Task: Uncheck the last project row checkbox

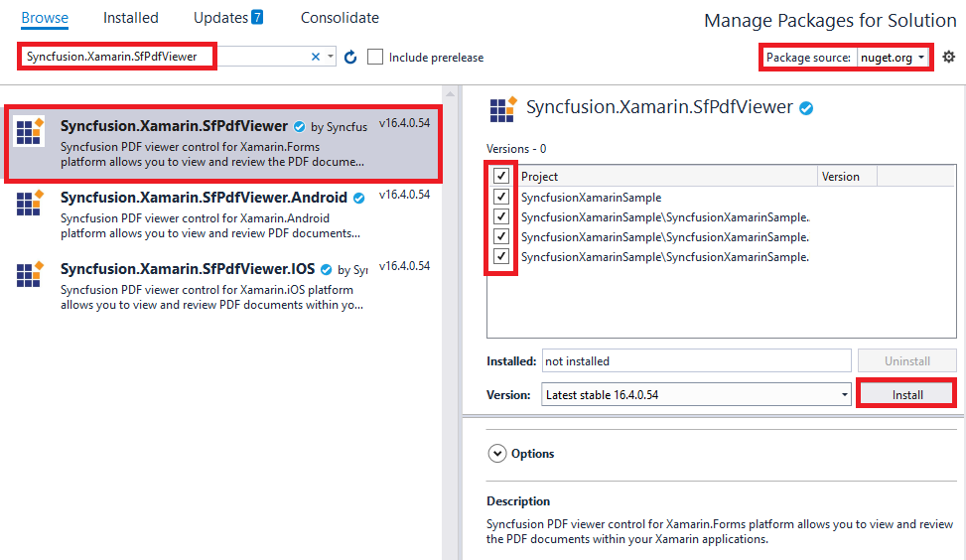Action: pos(501,255)
